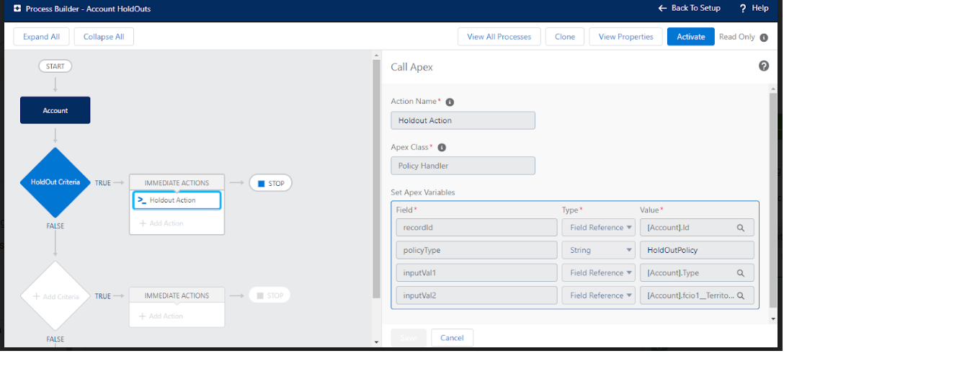The width and height of the screenshot is (980, 374).
Task: Click the [Account].Id value field
Action: click(697, 228)
